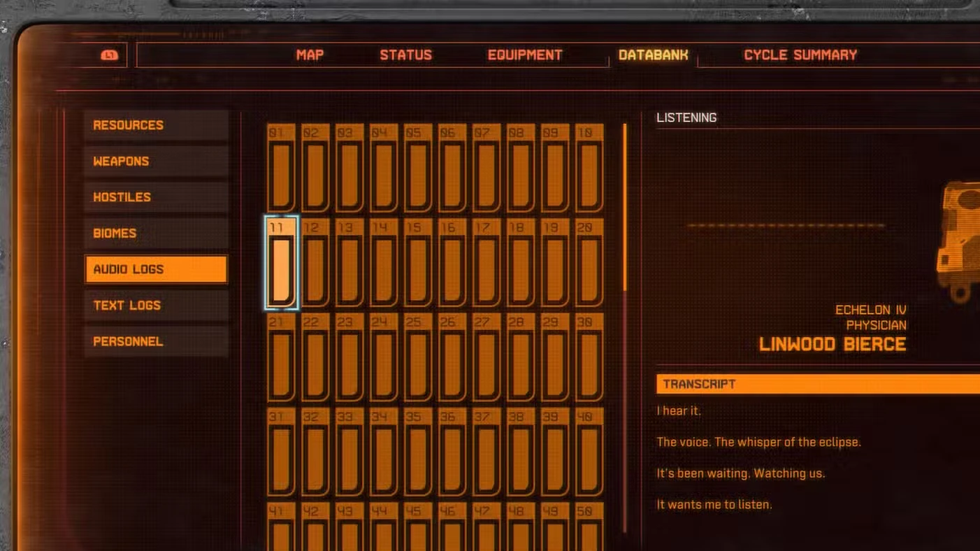Choose audio log cartridge 29
The height and width of the screenshot is (551, 980).
[555, 357]
